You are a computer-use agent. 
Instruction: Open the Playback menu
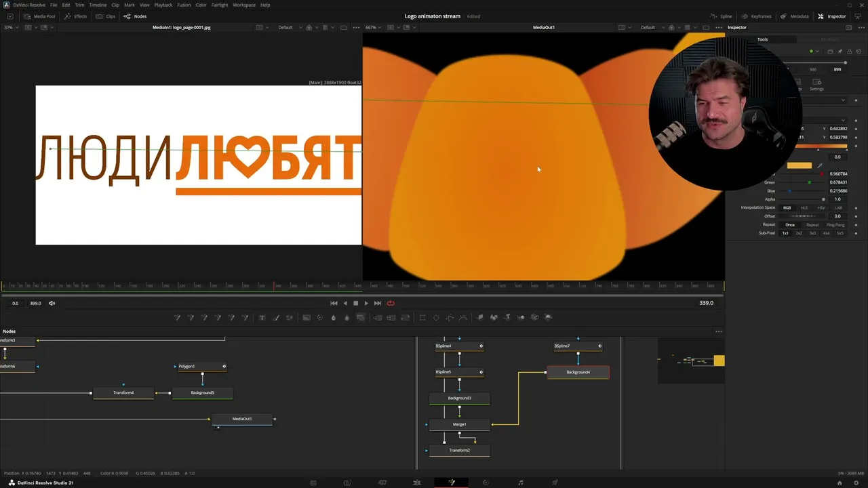(163, 5)
